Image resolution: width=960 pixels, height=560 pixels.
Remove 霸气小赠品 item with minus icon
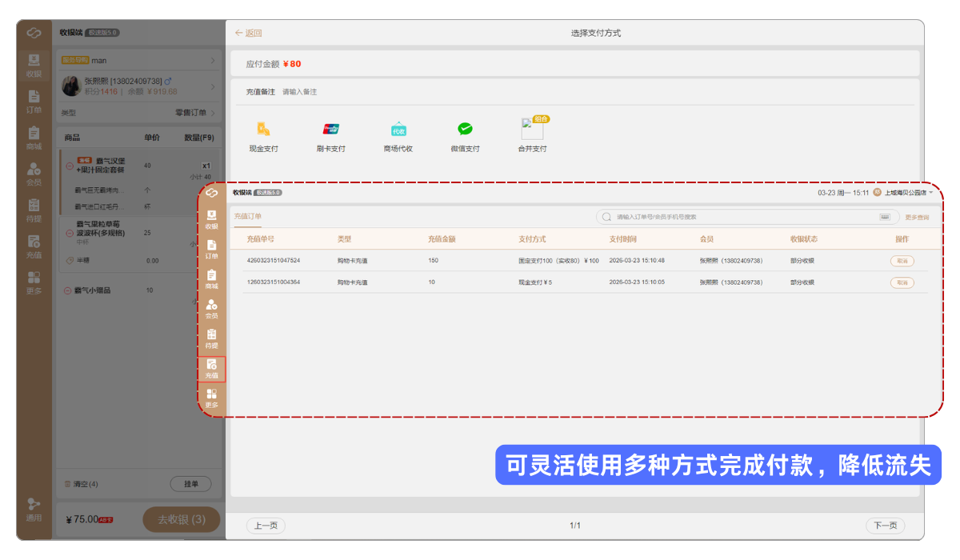click(x=68, y=290)
